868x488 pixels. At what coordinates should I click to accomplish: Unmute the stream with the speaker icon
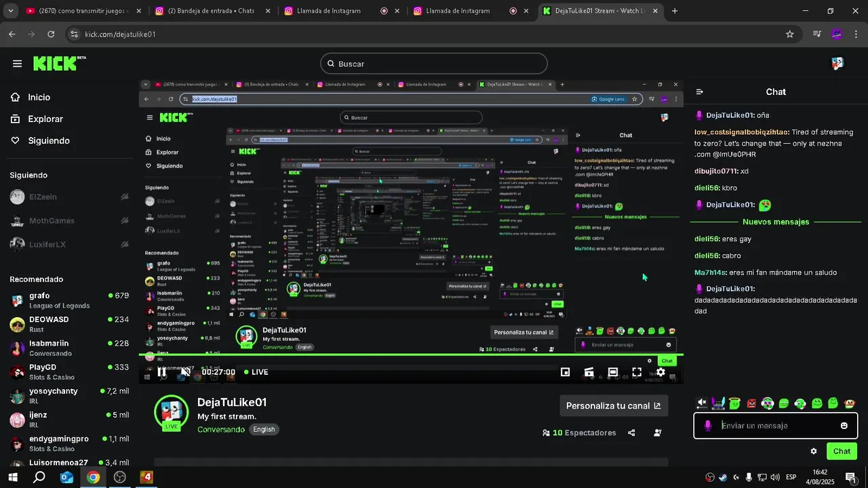click(x=185, y=371)
